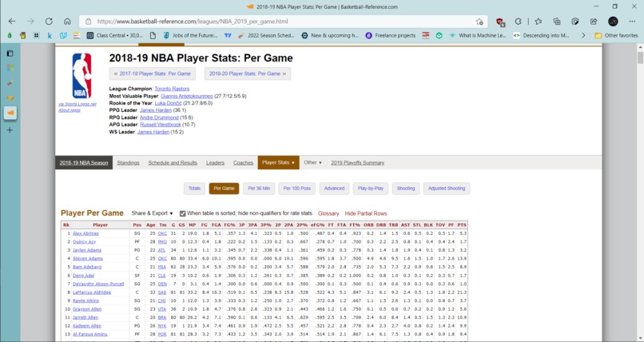
Task: Expand the Share & Export dropdown
Action: [x=152, y=213]
